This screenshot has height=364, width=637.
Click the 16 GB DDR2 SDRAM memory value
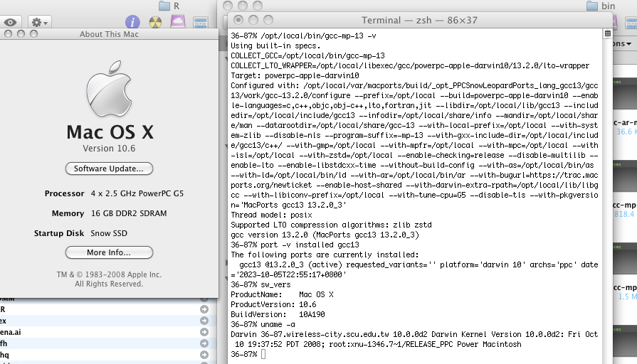pos(129,213)
